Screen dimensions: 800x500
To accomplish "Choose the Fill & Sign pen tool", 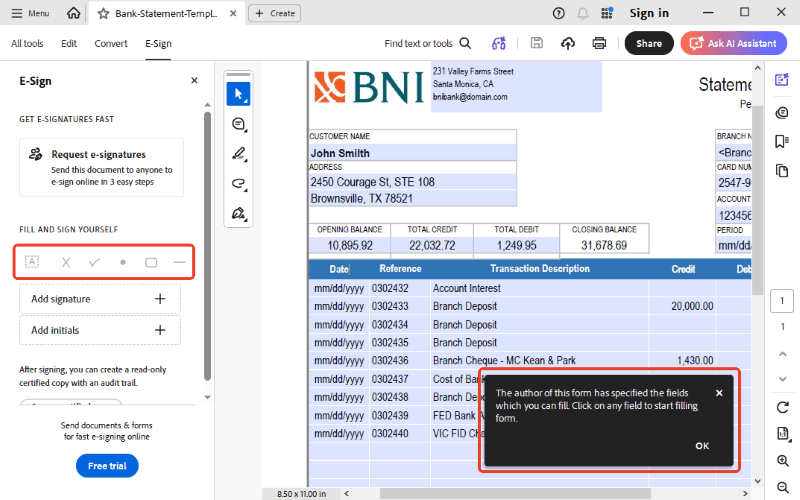I will click(238, 213).
